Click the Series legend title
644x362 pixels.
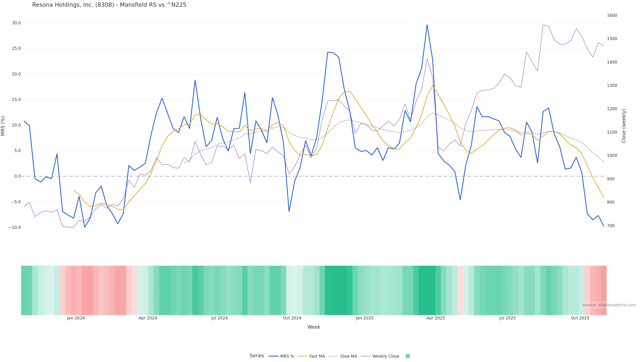(257, 356)
